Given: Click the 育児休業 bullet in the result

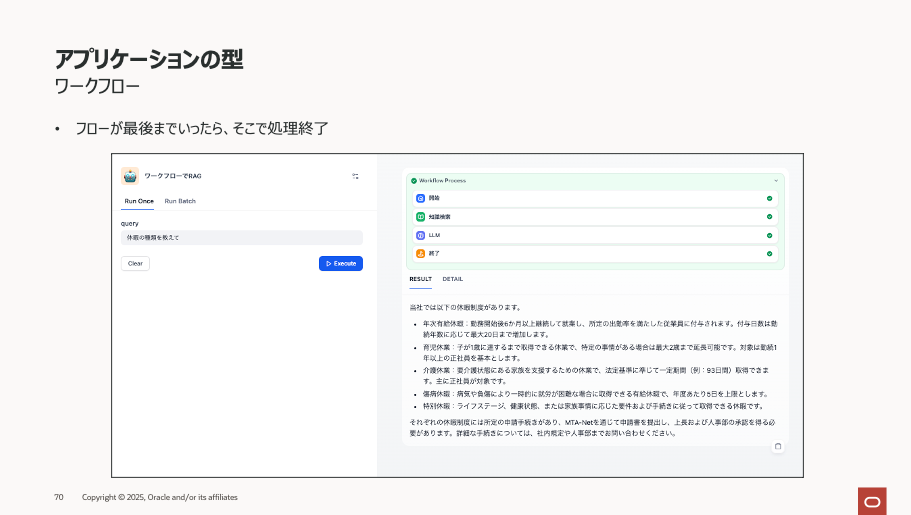Looking at the screenshot, I should tap(600, 353).
